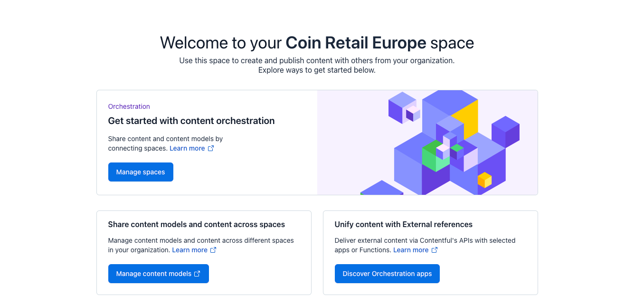Open Learn more link about External references

point(411,250)
